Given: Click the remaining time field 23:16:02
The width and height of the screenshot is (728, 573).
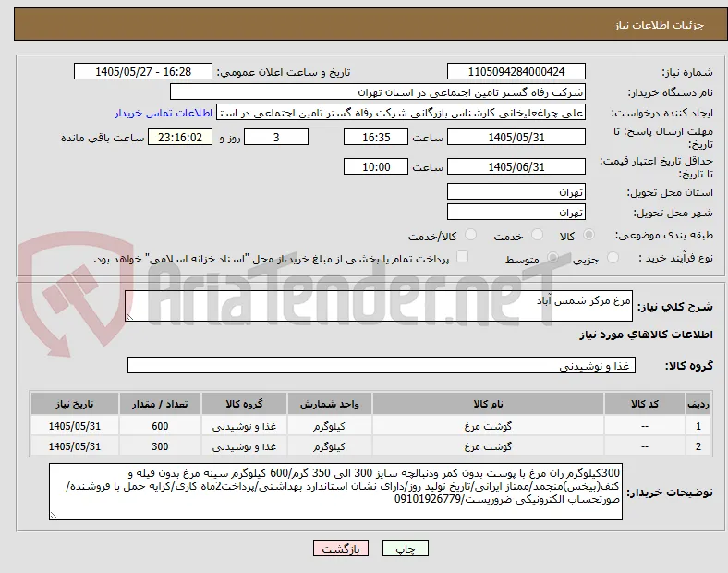Looking at the screenshot, I should [x=180, y=138].
